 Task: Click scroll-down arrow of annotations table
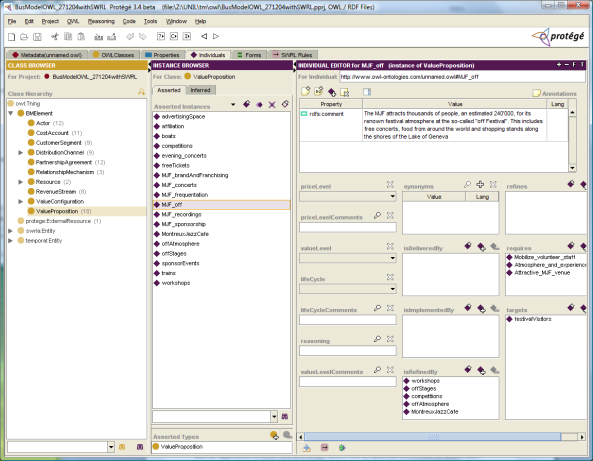tap(572, 168)
